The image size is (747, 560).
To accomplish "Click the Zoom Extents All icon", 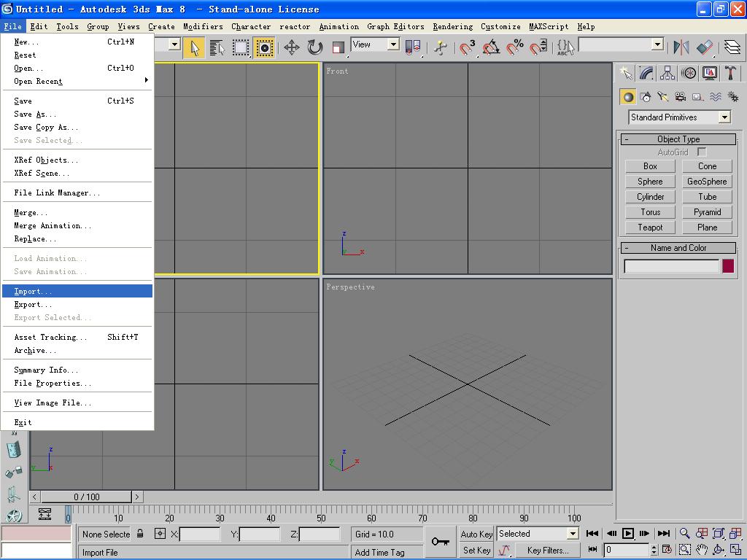I will [x=735, y=533].
